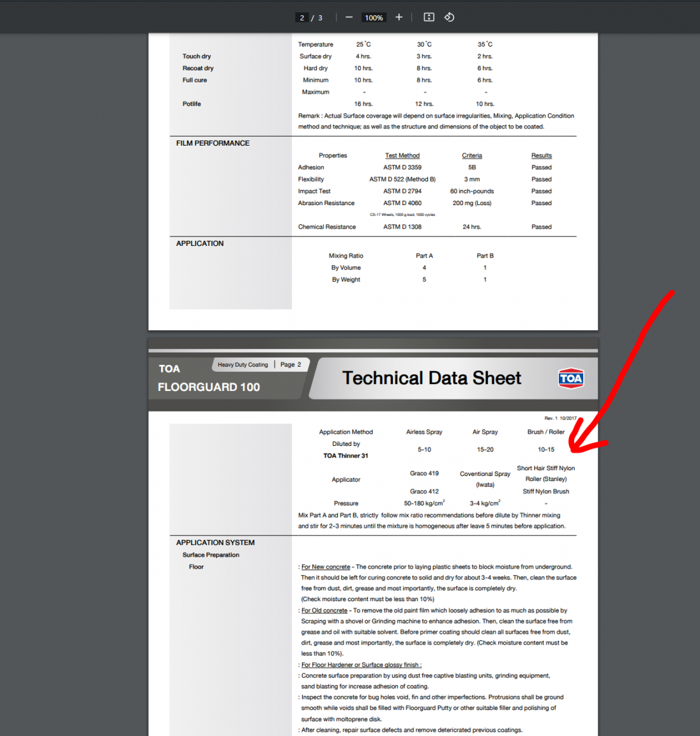
Task: Click the Air Spray column header
Action: [485, 432]
